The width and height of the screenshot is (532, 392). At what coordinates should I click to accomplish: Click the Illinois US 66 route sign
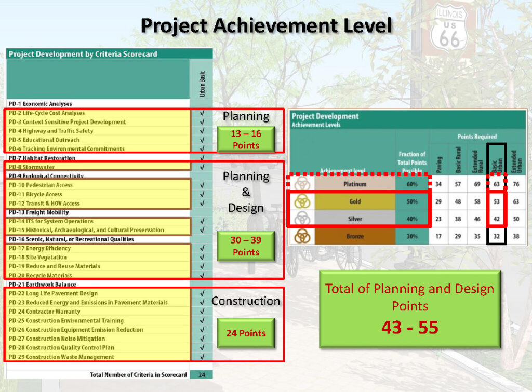point(450,28)
